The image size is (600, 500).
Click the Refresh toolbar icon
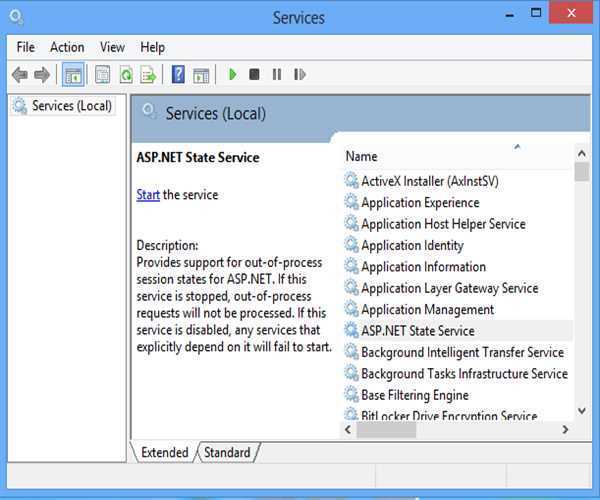(x=126, y=75)
